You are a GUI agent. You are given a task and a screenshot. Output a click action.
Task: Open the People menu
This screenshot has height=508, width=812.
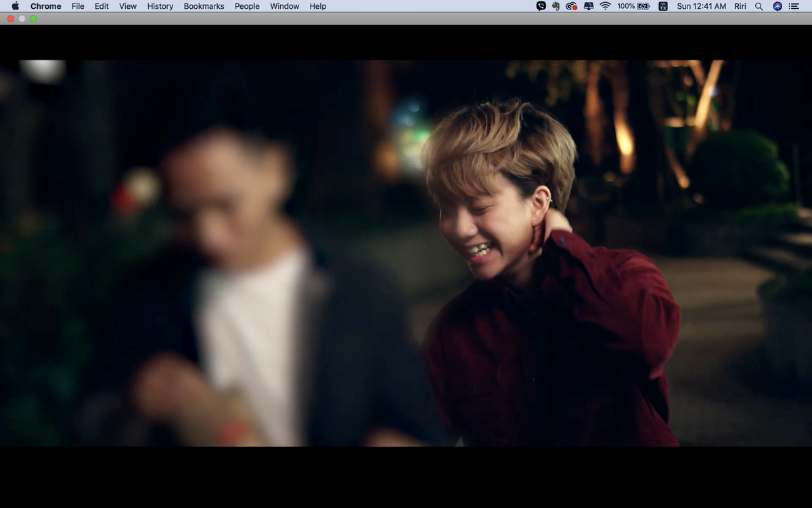tap(247, 6)
